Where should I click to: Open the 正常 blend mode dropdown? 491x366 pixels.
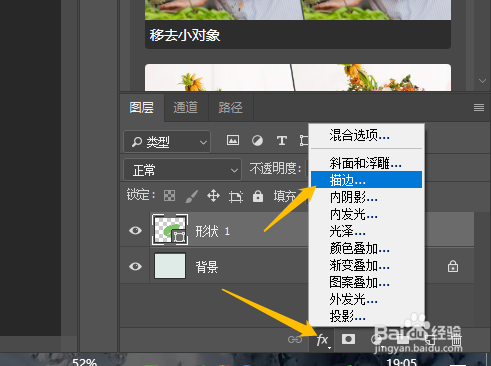[182, 170]
